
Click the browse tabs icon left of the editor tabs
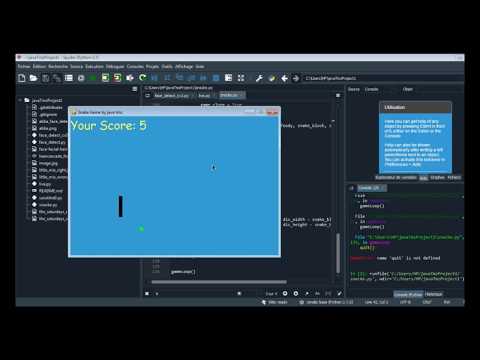pos(148,96)
